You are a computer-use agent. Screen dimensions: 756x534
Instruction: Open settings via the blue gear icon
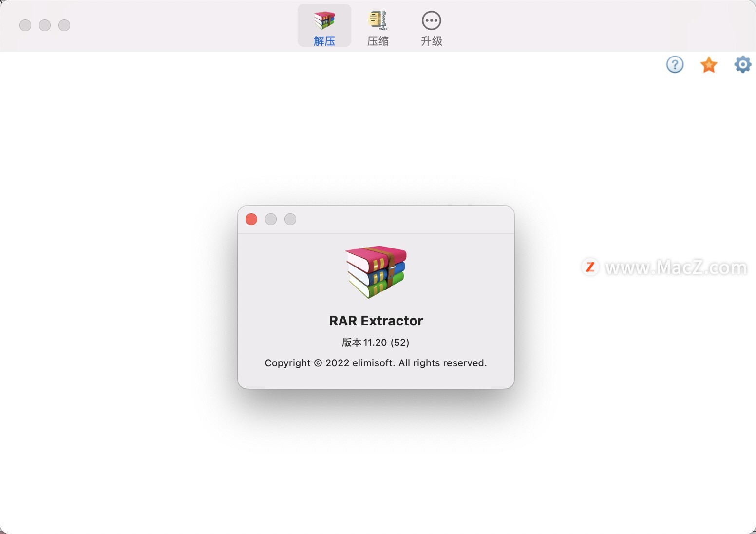click(x=743, y=64)
